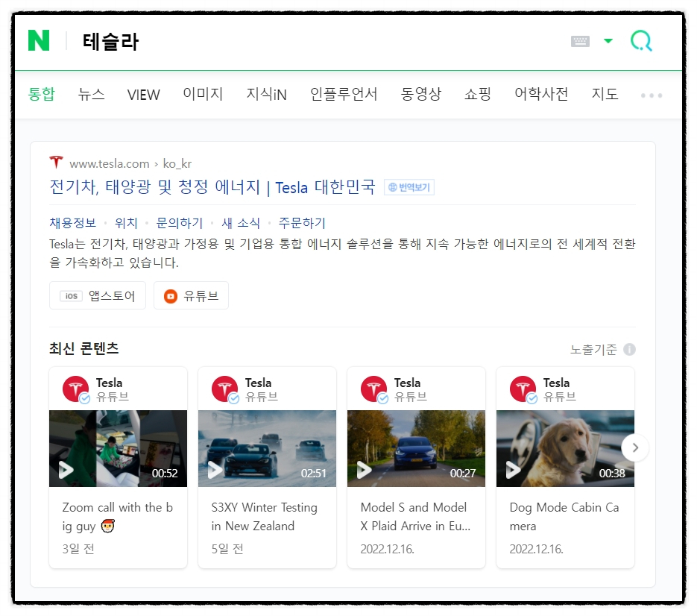Play the Zoom call video, 00:52
The width and height of the screenshot is (697, 616).
pos(66,470)
